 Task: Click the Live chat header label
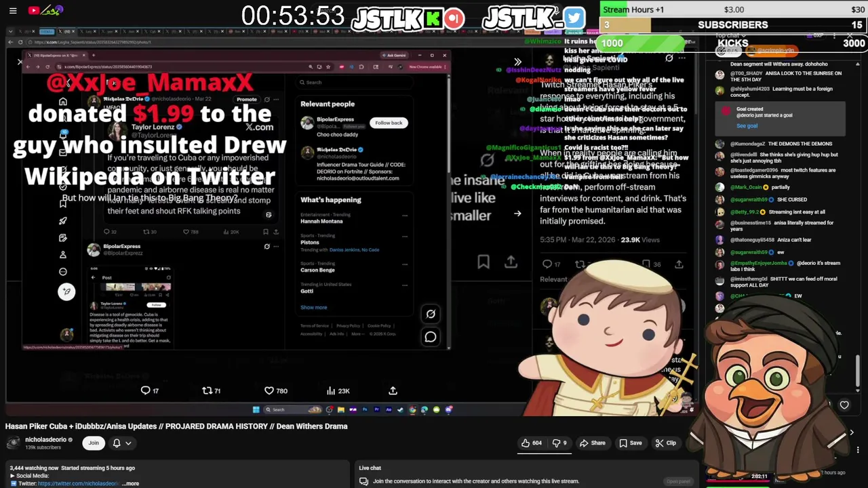[370, 468]
